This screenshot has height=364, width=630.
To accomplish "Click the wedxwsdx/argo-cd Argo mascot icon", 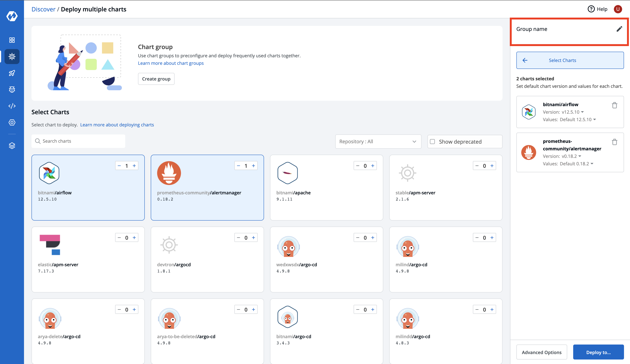I will tap(288, 246).
